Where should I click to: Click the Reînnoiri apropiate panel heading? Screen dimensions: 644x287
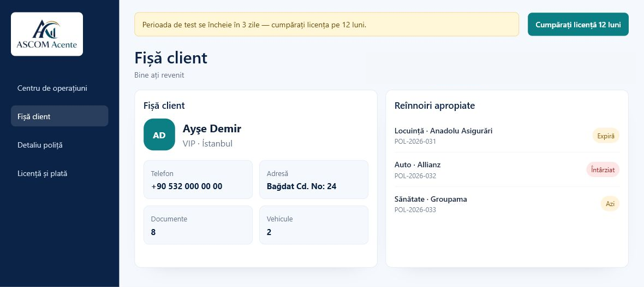pos(434,106)
